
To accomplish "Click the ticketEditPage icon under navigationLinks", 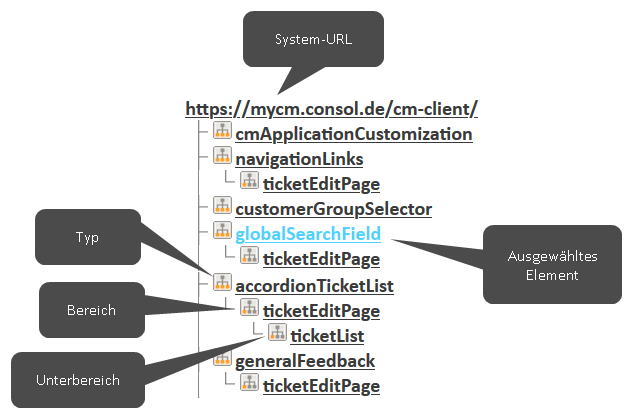I will click(x=249, y=183).
